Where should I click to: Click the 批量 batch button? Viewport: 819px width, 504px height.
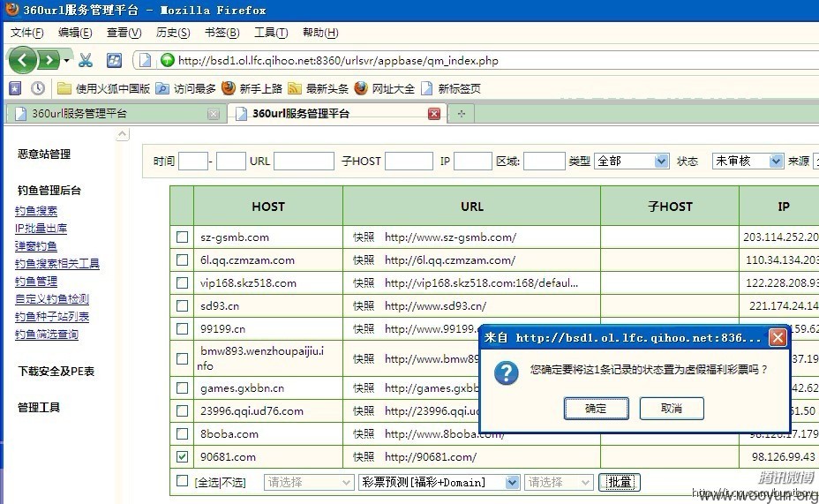[x=619, y=482]
